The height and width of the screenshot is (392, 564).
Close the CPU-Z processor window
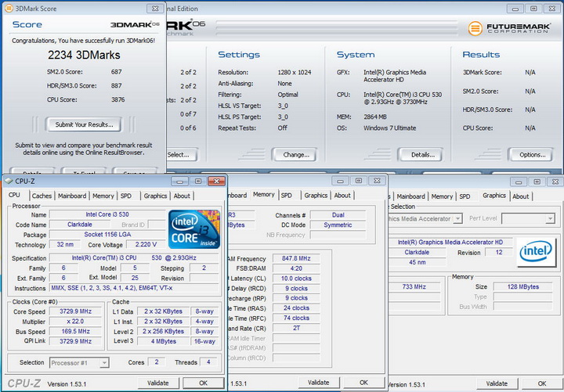[218, 181]
